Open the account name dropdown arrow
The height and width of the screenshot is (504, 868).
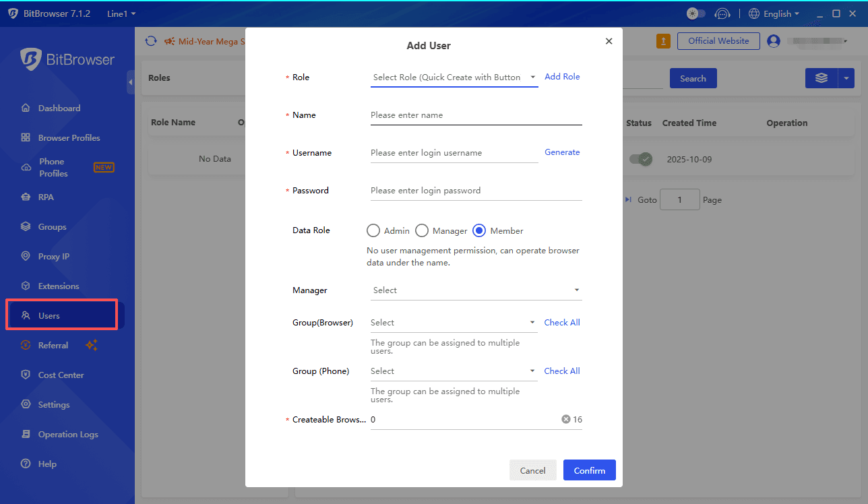click(x=846, y=42)
